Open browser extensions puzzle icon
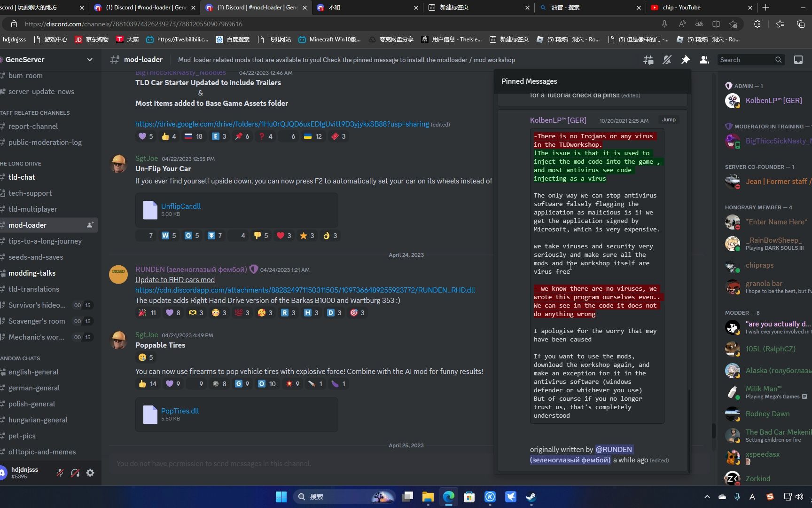Viewport: 812px width, 508px height. point(757,24)
